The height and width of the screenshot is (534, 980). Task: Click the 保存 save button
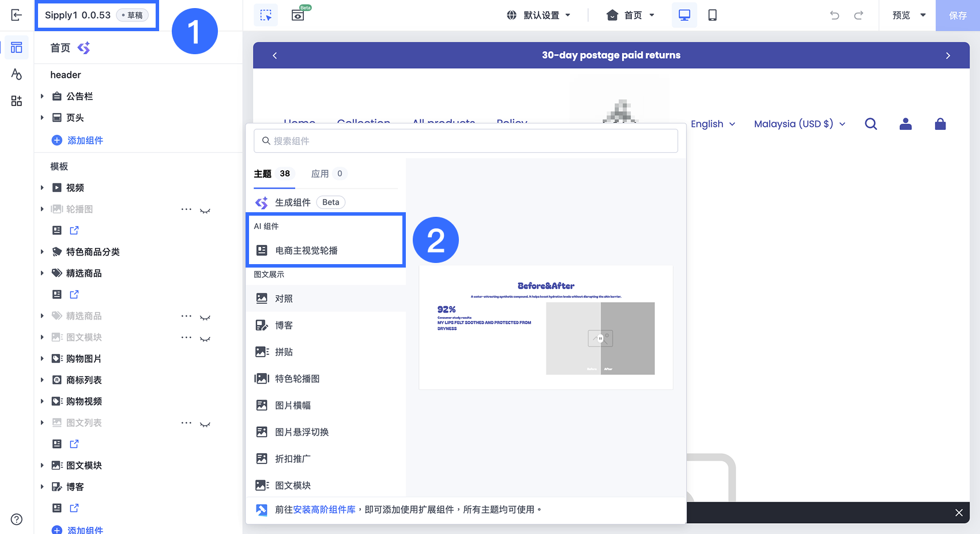tap(958, 15)
